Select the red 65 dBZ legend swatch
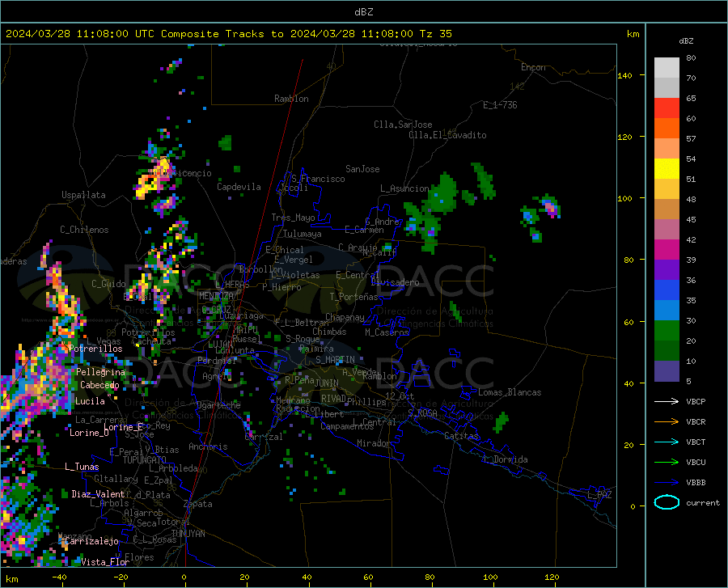 click(x=667, y=108)
